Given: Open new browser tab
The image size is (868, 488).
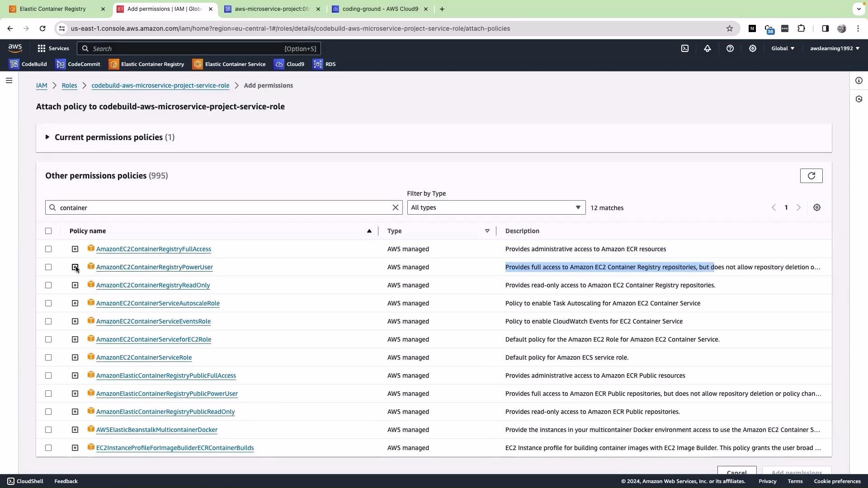Looking at the screenshot, I should pos(442,9).
